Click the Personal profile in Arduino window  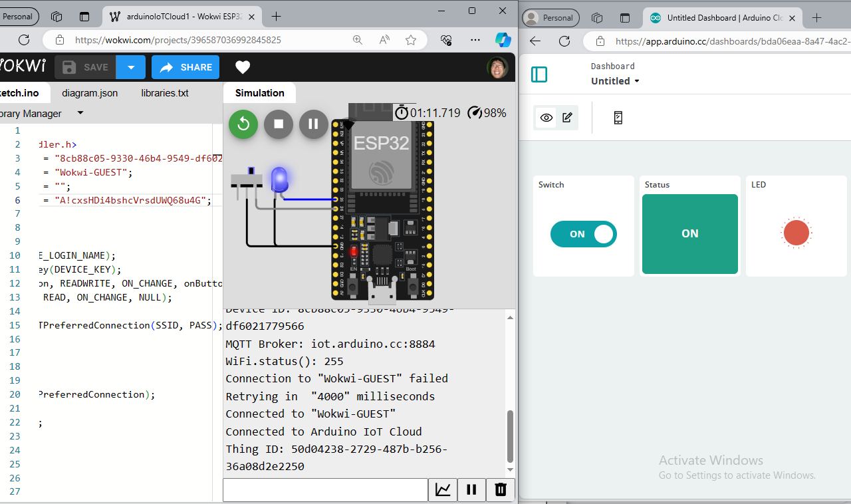tap(550, 18)
